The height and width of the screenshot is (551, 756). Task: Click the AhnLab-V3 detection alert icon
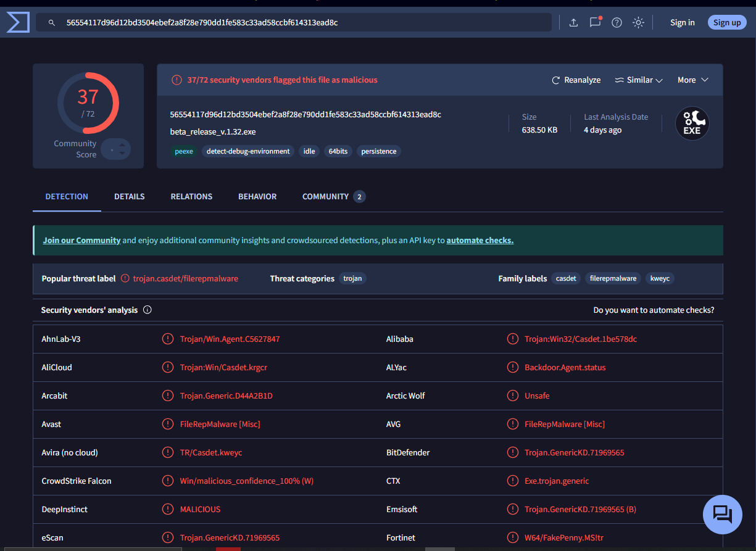[x=167, y=339]
